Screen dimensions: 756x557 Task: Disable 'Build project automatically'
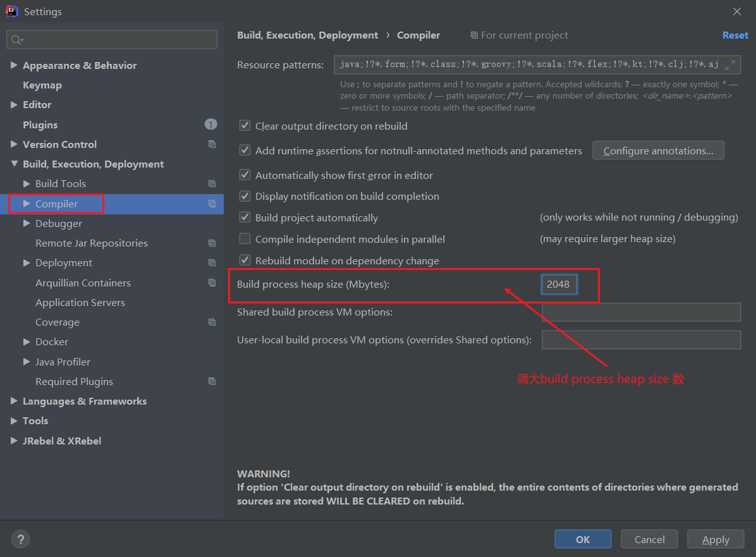point(245,217)
